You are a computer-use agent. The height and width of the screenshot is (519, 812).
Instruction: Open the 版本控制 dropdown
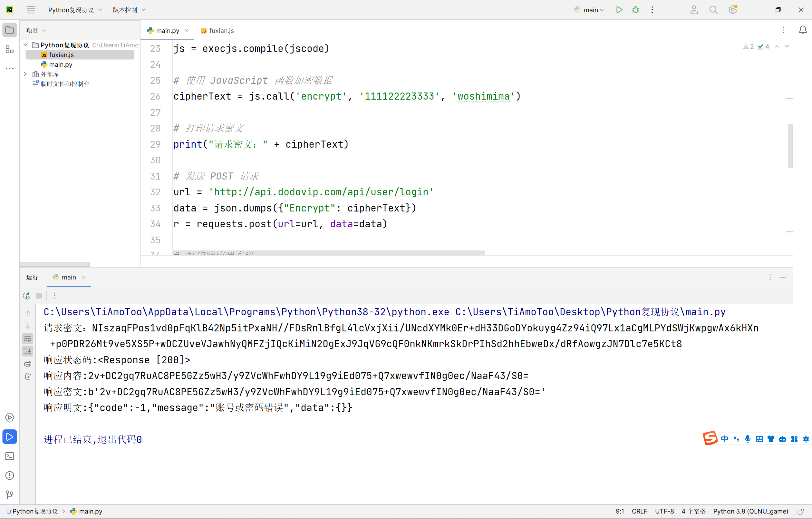point(129,10)
